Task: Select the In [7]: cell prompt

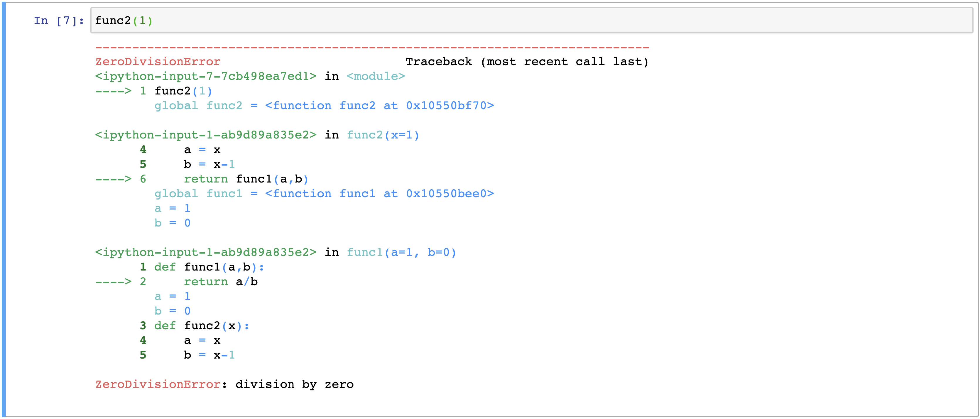Action: coord(59,21)
